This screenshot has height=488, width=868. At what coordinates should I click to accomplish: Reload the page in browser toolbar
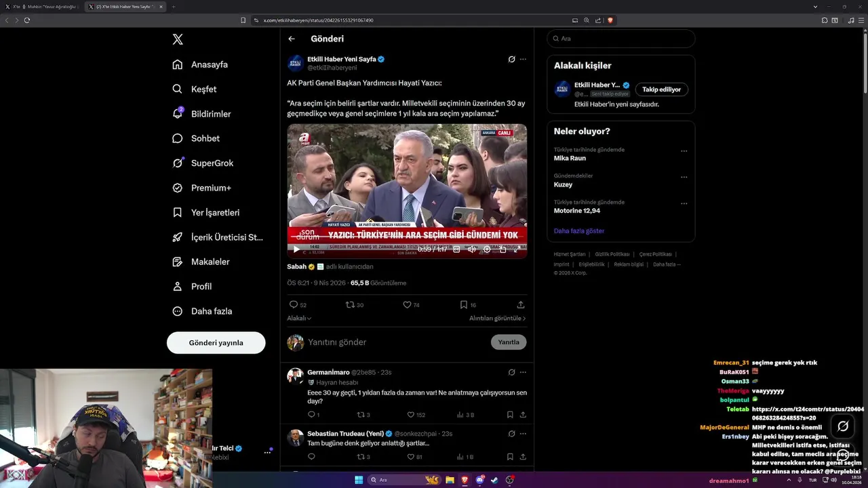(x=27, y=20)
